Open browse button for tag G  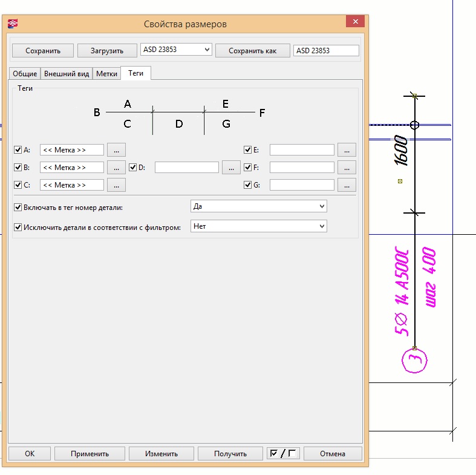coord(347,185)
